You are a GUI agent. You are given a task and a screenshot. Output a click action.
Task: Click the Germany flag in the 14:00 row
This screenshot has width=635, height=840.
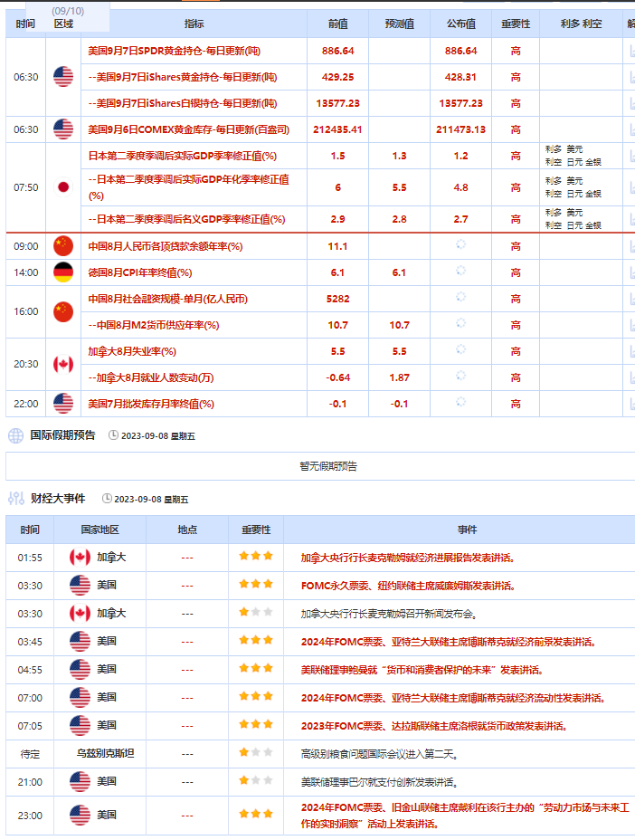(x=62, y=272)
